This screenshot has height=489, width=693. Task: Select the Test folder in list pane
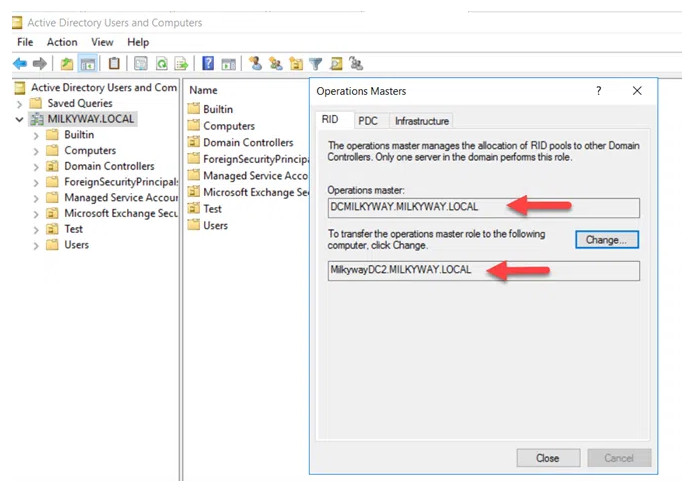click(212, 209)
